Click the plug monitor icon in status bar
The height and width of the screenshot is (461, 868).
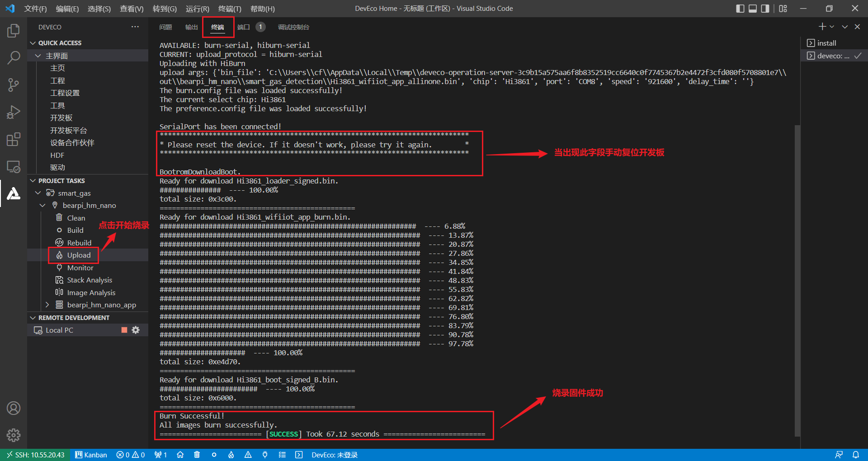pyautogui.click(x=265, y=455)
